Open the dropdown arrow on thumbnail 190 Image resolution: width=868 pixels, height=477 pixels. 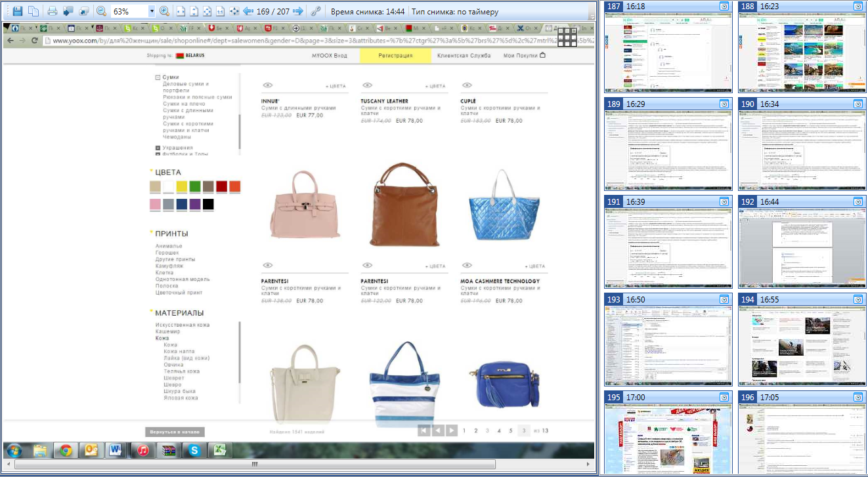pos(858,104)
